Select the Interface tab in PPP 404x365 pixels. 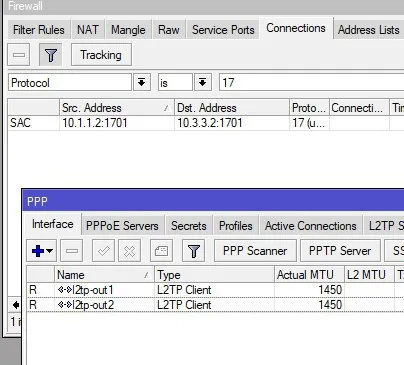(x=53, y=224)
